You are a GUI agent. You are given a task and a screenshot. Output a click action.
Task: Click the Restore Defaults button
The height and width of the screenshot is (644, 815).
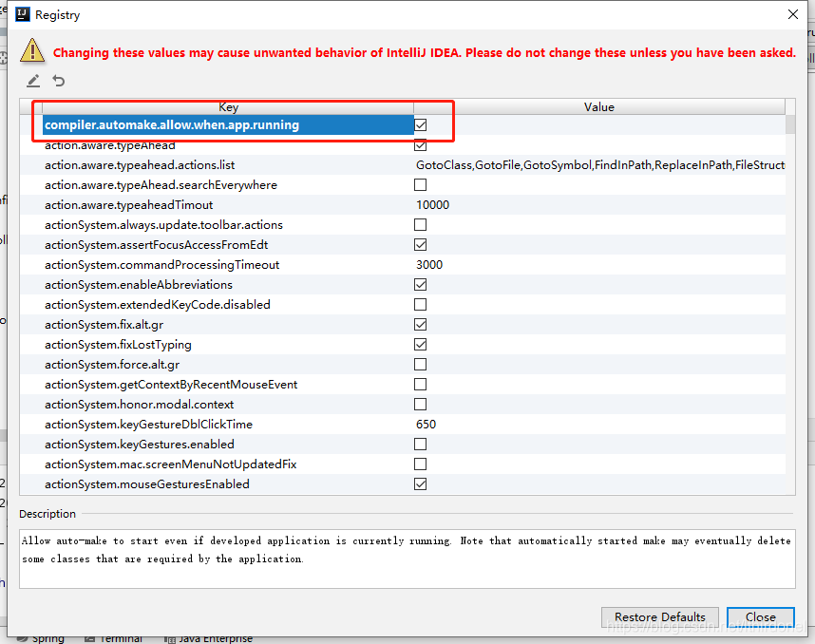pos(659,617)
